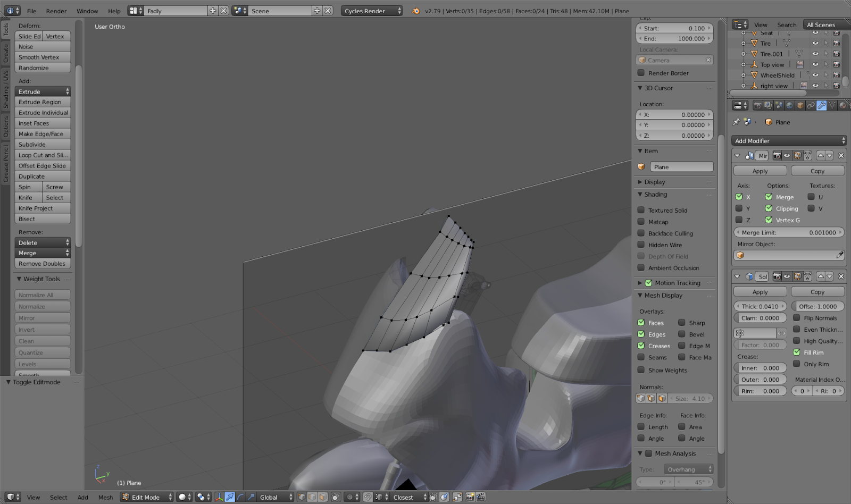Screen dimensions: 851x504
Task: Click the Merge Limit value slider
Action: point(789,232)
